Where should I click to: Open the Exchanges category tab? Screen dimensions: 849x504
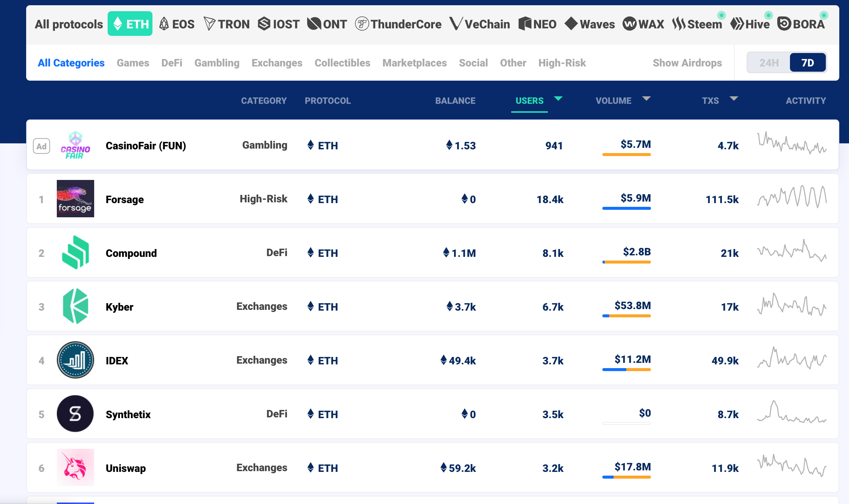pyautogui.click(x=277, y=63)
